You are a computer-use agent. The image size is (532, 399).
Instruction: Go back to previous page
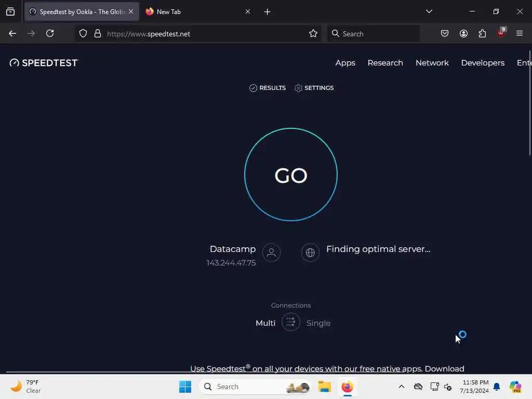12,34
